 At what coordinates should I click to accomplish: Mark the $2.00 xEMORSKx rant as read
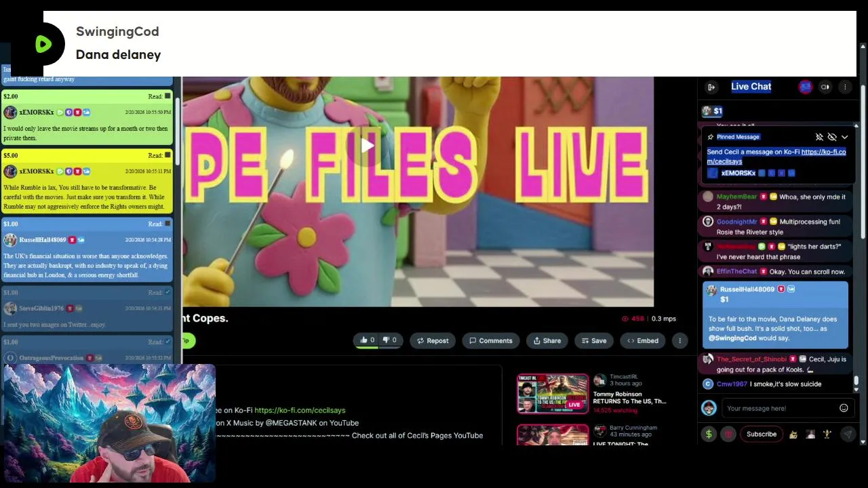click(167, 96)
